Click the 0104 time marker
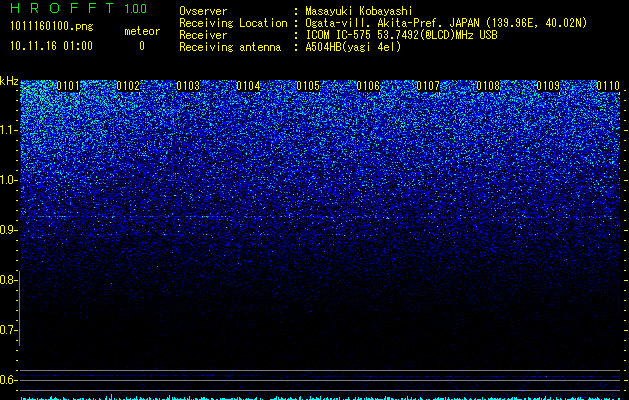 (248, 86)
